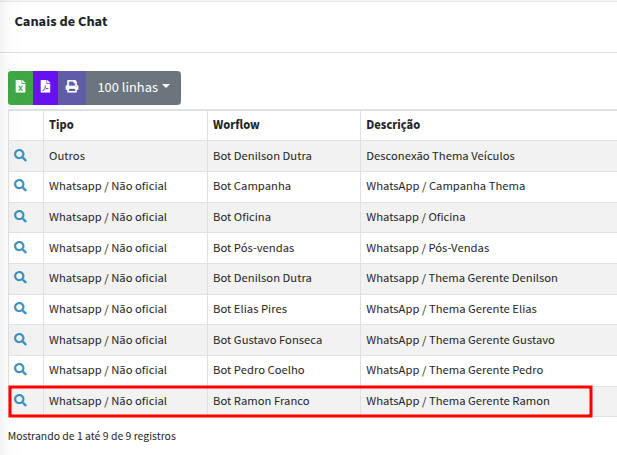Sort table by Tipo column
The height and width of the screenshot is (455, 617).
[61, 125]
